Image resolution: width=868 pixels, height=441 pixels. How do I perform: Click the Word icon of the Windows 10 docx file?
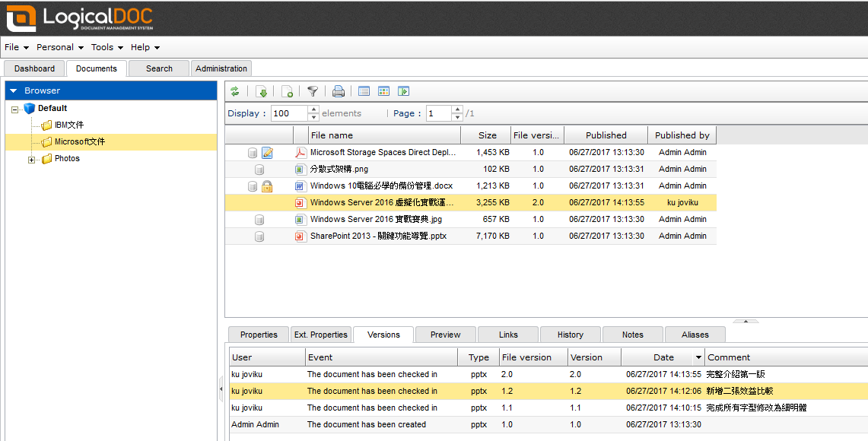(x=300, y=186)
